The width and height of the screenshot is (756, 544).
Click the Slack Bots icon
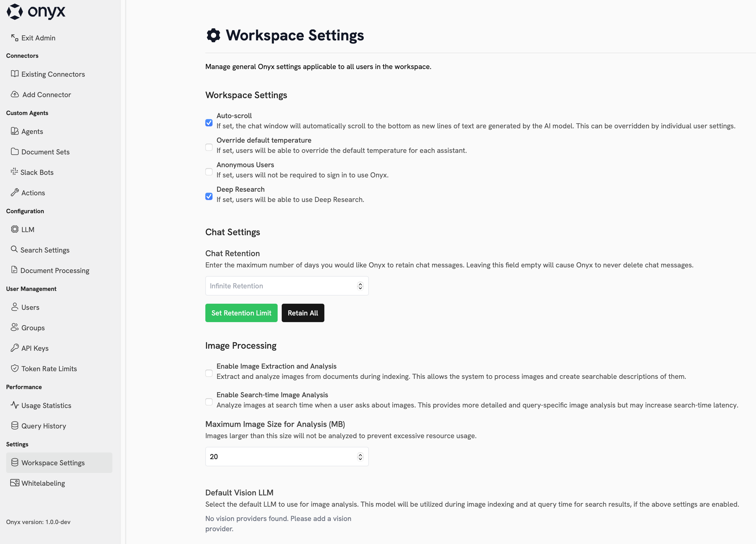coord(14,172)
